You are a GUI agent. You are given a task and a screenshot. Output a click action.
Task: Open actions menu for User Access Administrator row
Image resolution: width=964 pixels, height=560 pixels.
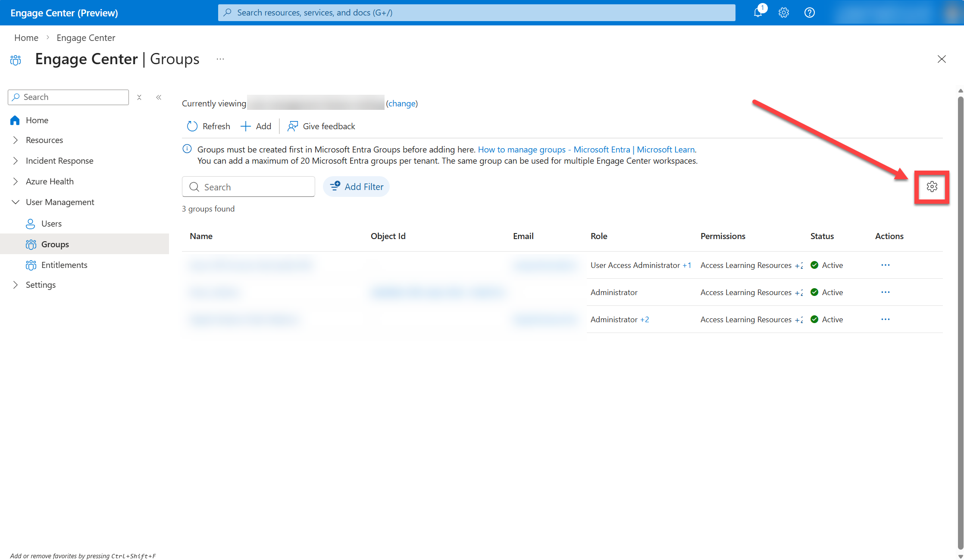[886, 265]
